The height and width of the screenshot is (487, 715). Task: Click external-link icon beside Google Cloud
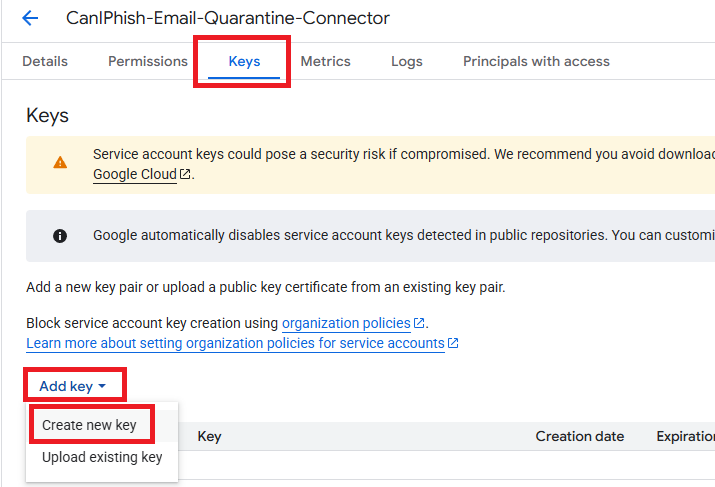pyautogui.click(x=185, y=174)
